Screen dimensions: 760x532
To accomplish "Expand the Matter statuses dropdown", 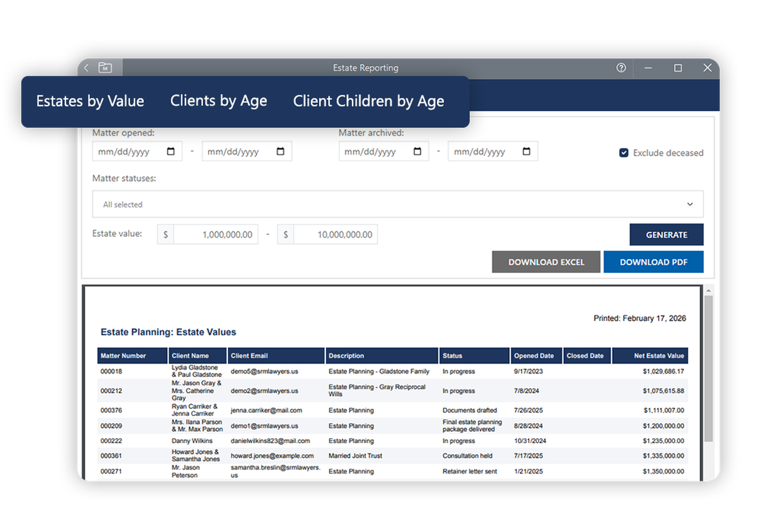I will point(690,204).
